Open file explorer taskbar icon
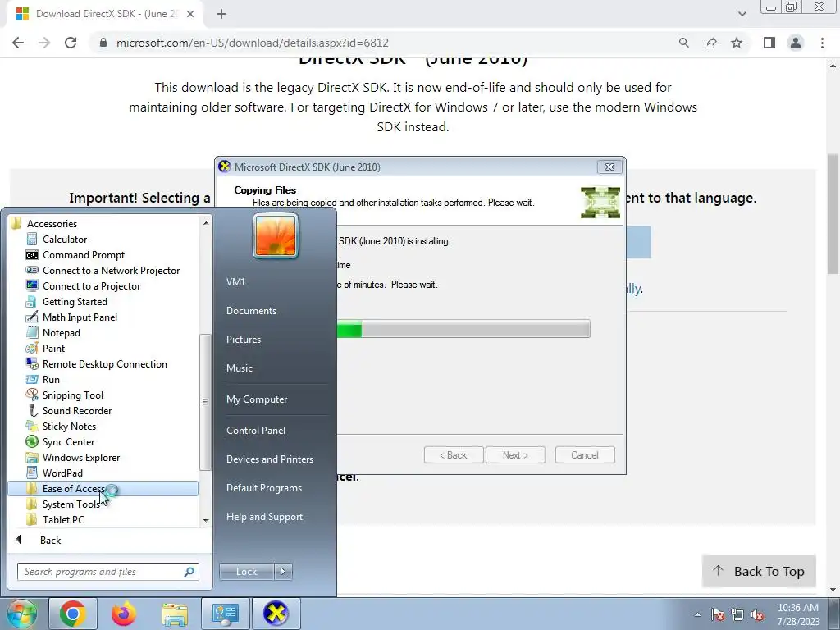 pos(175,614)
